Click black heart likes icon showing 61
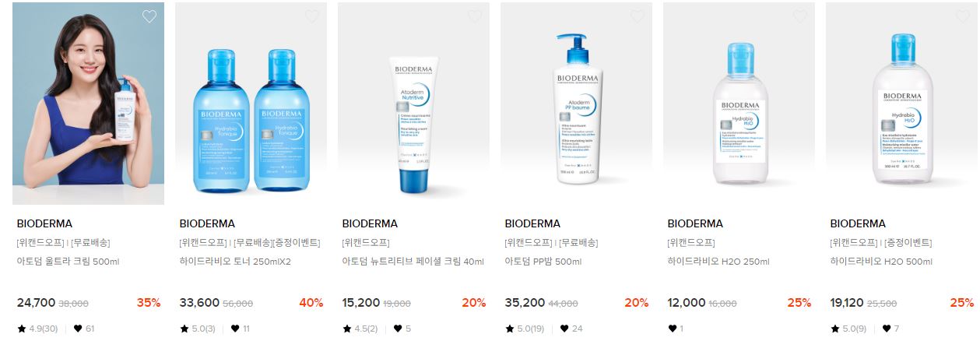The image size is (980, 355). click(x=78, y=329)
